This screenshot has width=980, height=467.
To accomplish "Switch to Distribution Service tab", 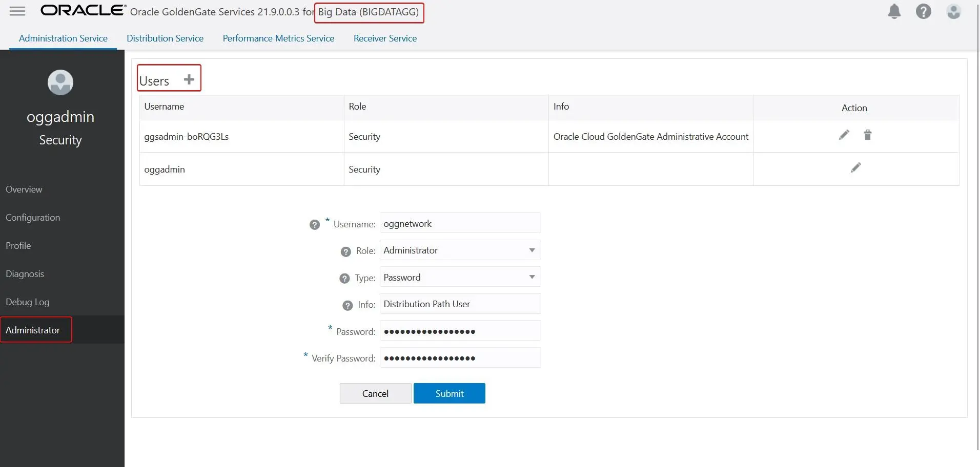I will 165,38.
